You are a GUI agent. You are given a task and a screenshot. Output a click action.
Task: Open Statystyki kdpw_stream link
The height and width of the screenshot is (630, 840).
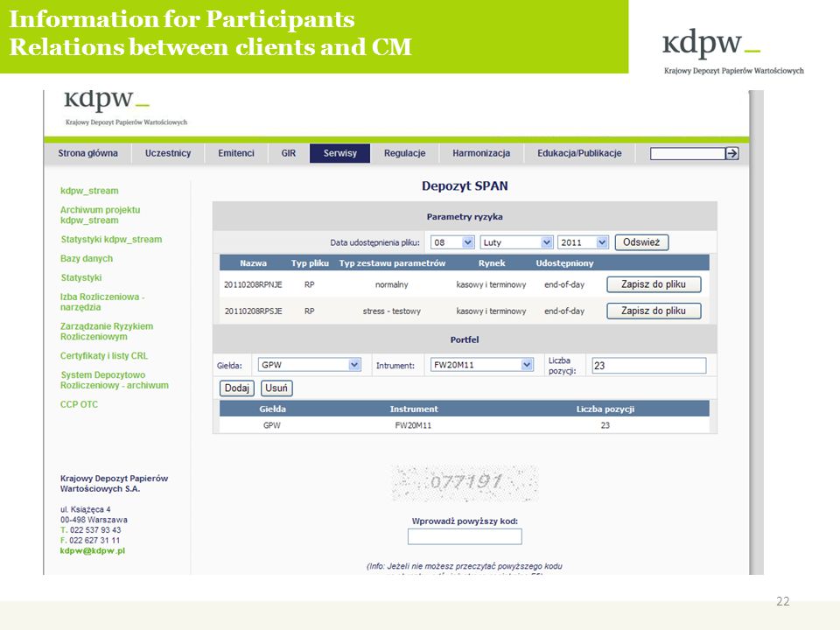coord(111,240)
